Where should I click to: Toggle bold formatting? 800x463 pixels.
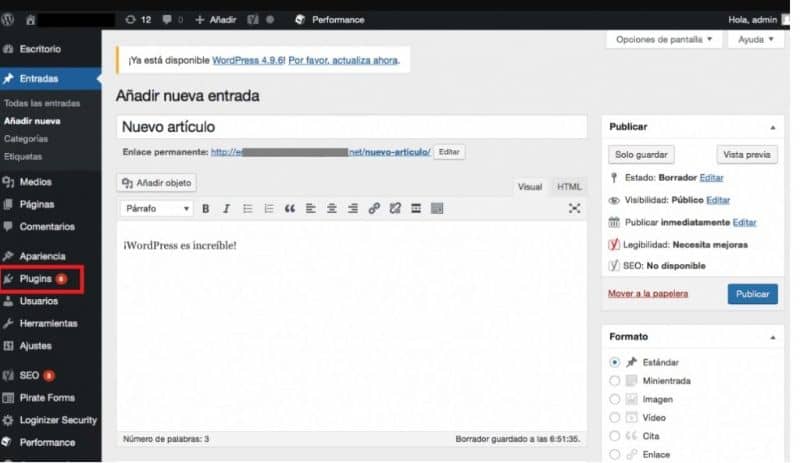pos(206,208)
